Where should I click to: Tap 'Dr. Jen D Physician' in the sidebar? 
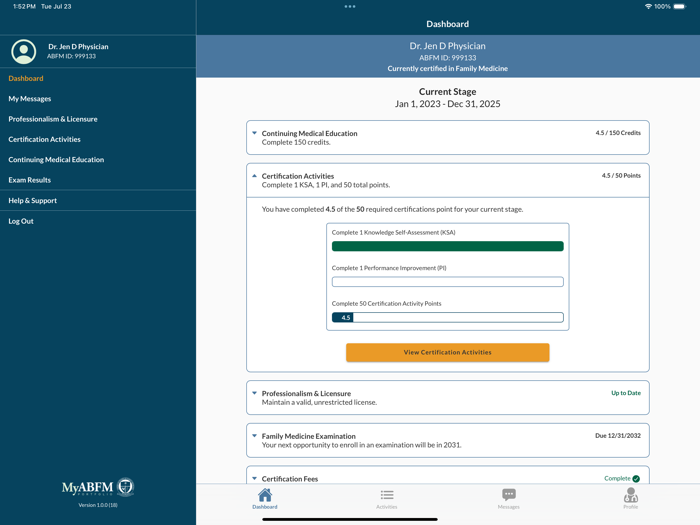(78, 46)
